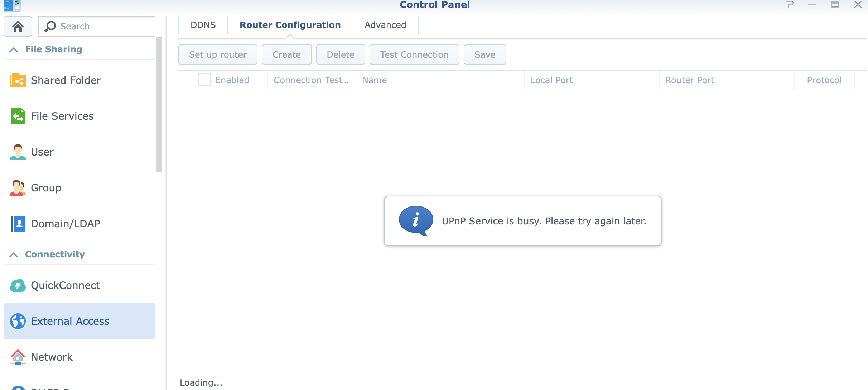Image resolution: width=868 pixels, height=390 pixels.
Task: Click the Local Port column header
Action: coord(592,80)
